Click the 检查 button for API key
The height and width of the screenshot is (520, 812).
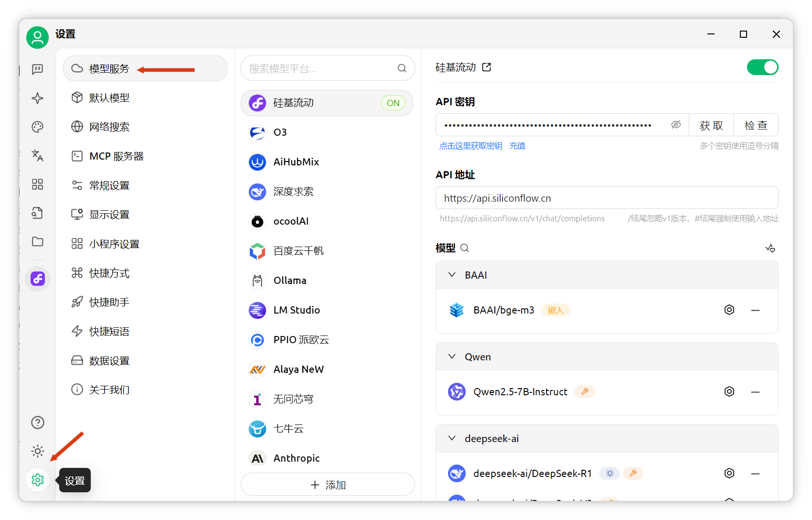click(756, 125)
